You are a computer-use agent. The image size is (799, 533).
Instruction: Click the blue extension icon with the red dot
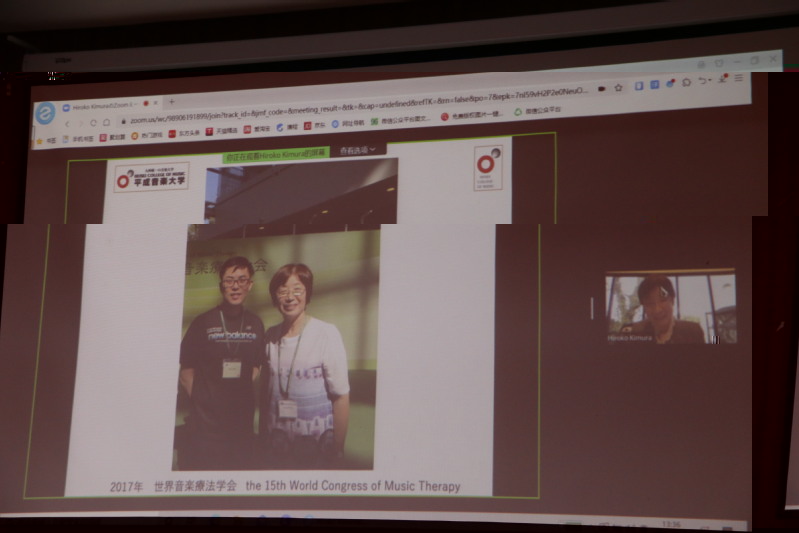tap(671, 84)
